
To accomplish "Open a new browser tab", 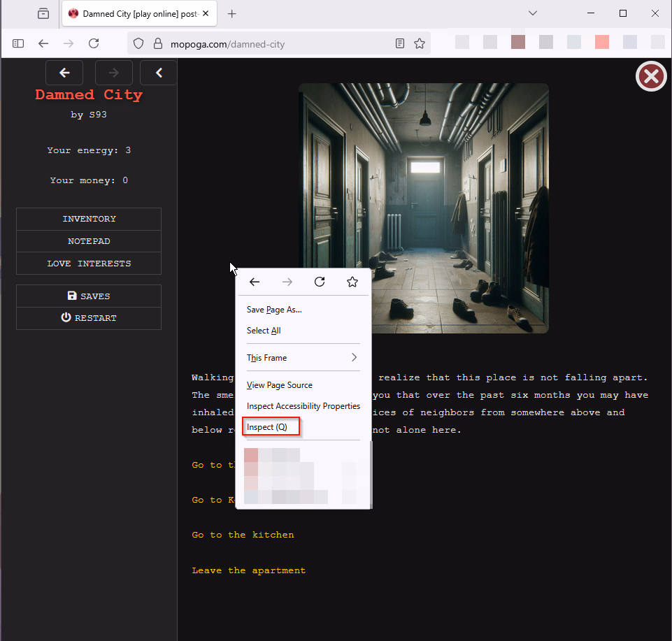I will (x=232, y=14).
